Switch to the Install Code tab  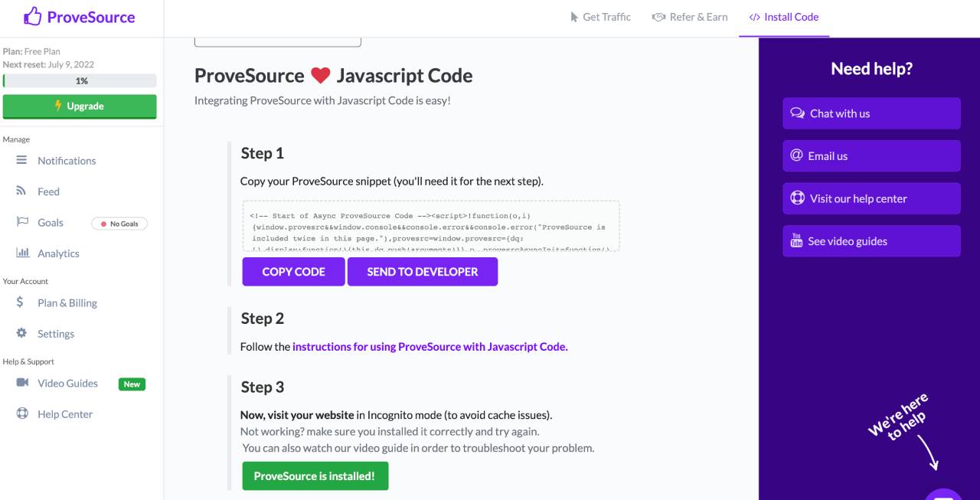tap(783, 17)
